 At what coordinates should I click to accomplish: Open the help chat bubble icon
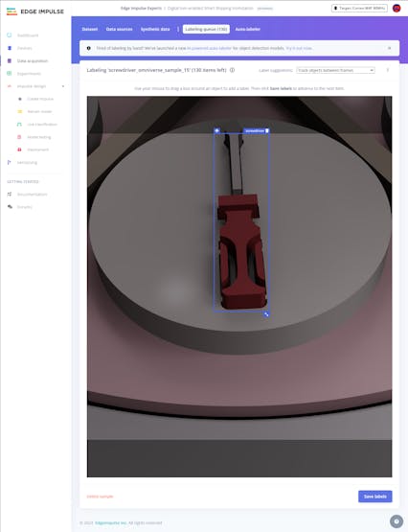tap(397, 521)
